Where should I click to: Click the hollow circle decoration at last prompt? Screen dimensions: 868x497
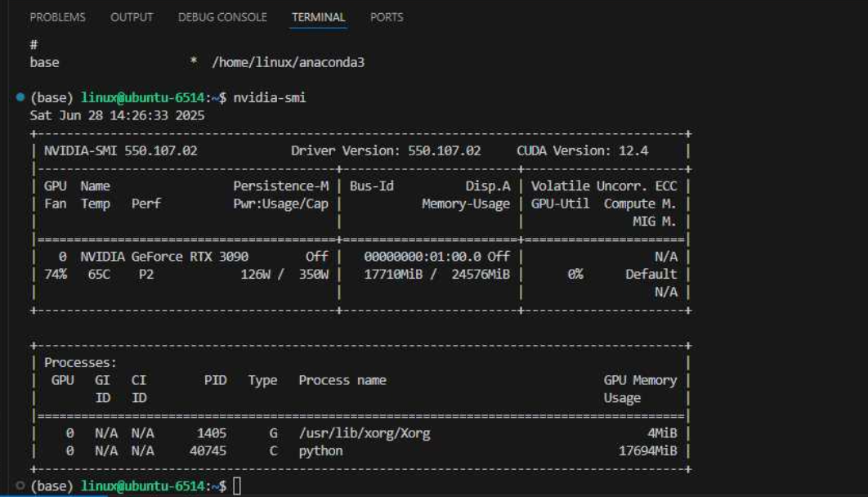20,486
